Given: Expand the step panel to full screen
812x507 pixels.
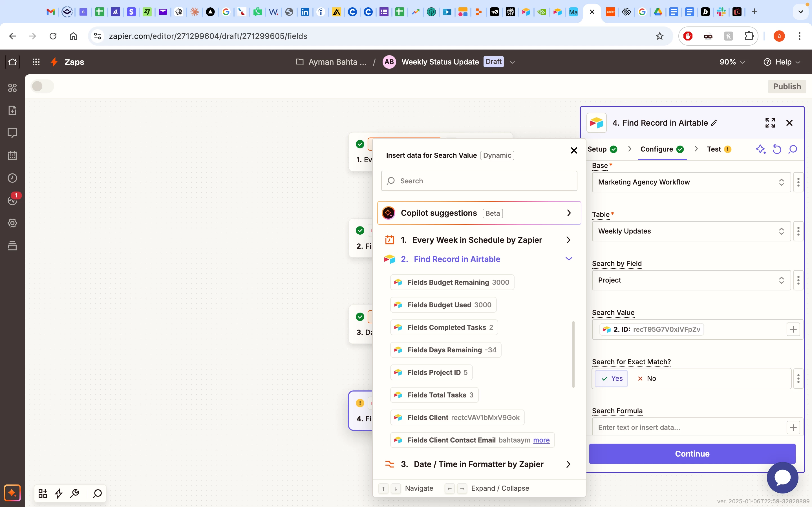Looking at the screenshot, I should pos(770,123).
